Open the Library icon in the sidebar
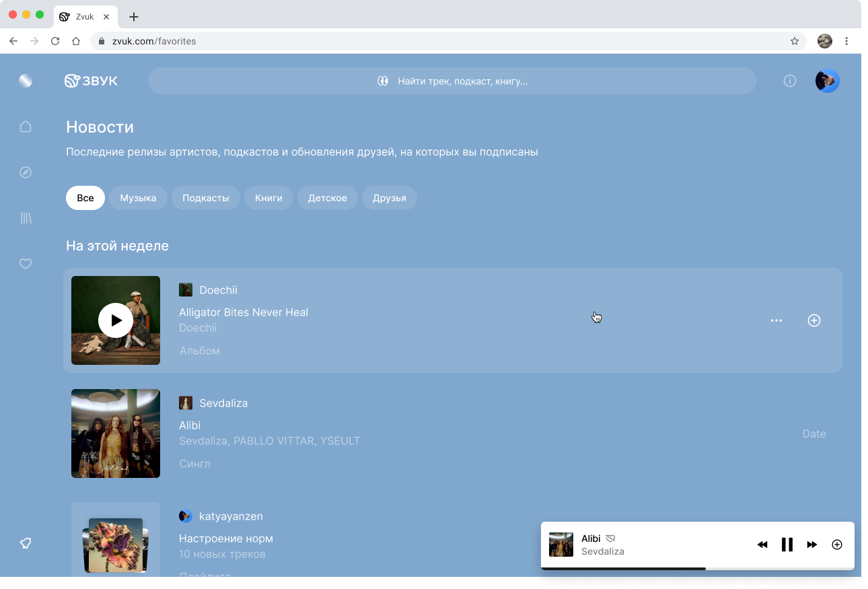 click(x=26, y=218)
